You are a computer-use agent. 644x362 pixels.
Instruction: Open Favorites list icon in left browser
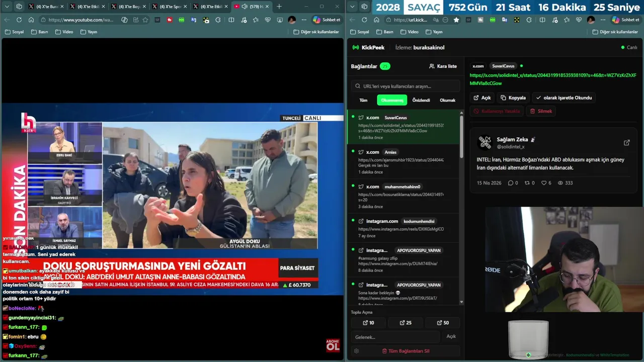pos(256,20)
